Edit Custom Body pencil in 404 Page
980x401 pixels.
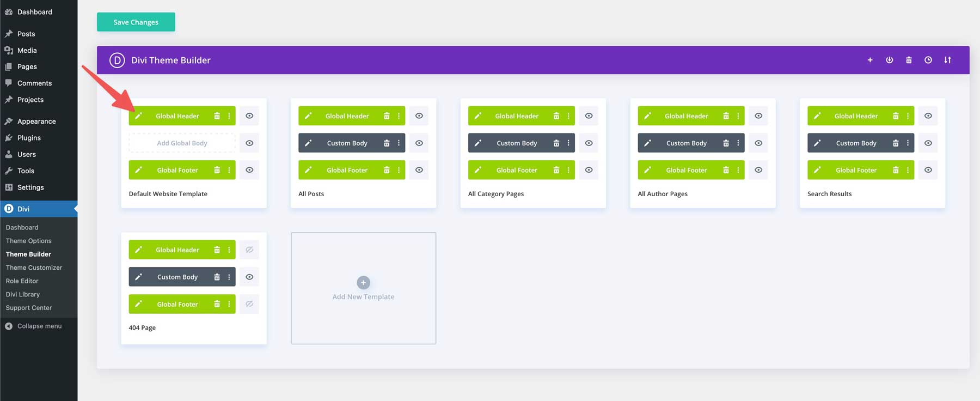click(x=138, y=277)
